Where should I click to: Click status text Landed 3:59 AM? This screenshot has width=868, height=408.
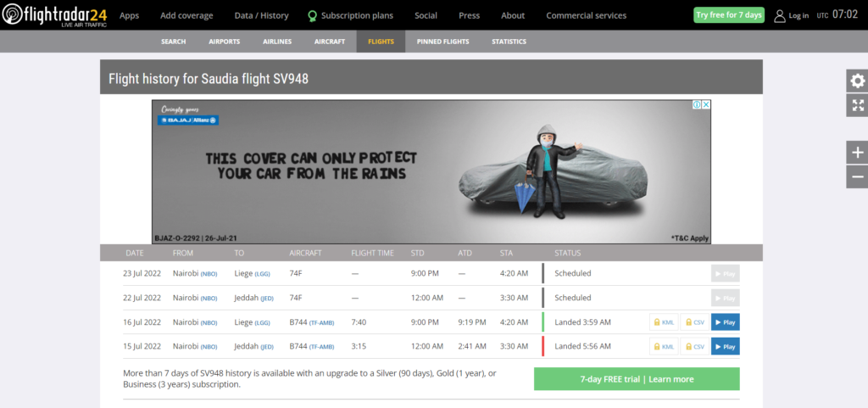pos(583,322)
